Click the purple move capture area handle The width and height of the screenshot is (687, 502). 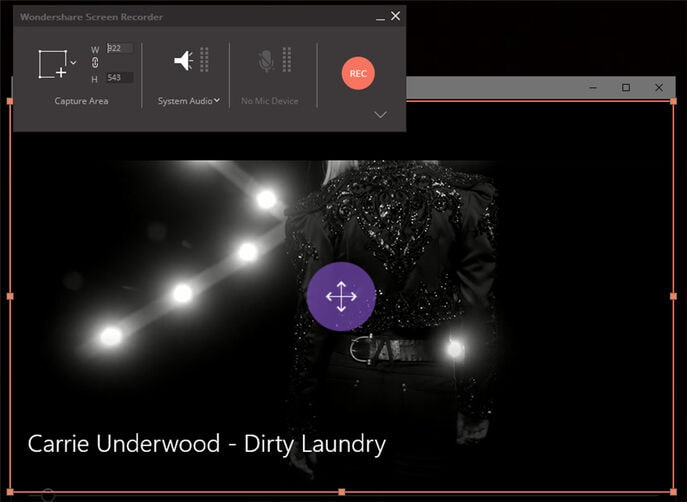click(x=341, y=297)
